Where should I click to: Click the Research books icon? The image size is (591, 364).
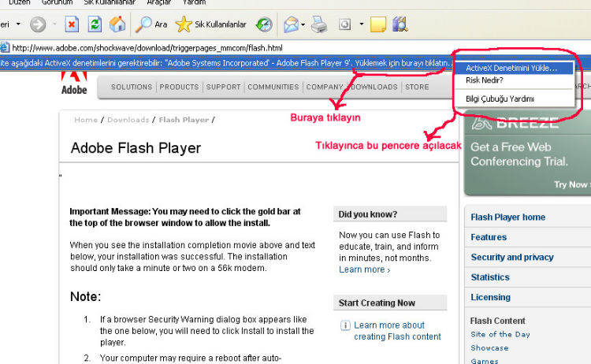(x=400, y=25)
